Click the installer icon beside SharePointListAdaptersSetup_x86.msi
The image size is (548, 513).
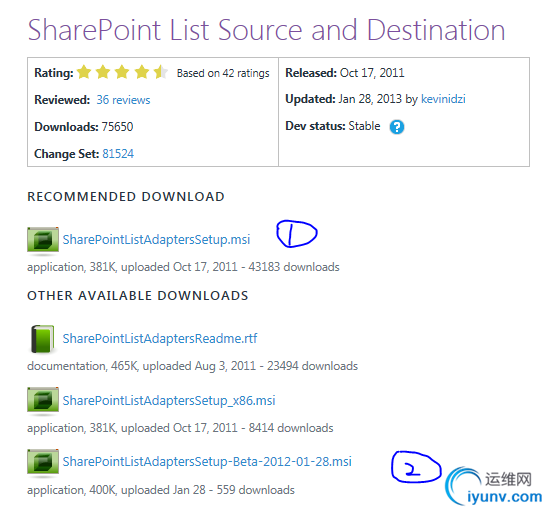[43, 400]
